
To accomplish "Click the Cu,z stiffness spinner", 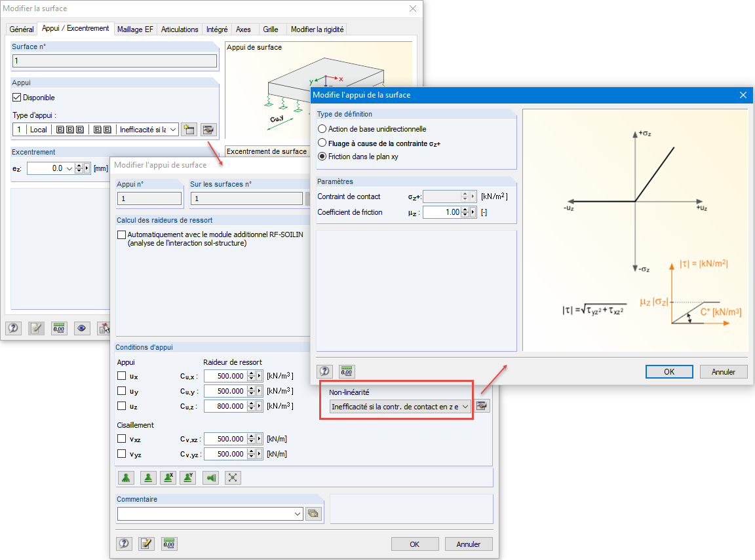I will (251, 406).
